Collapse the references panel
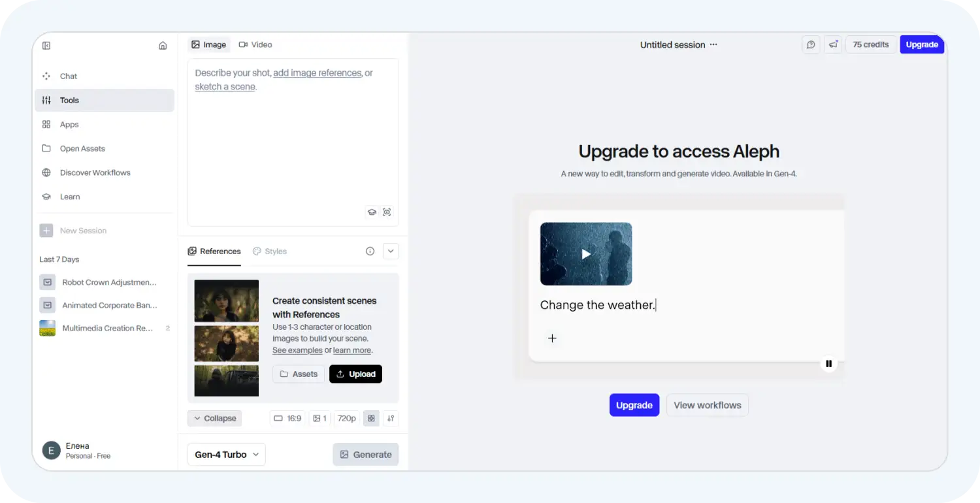 (215, 419)
